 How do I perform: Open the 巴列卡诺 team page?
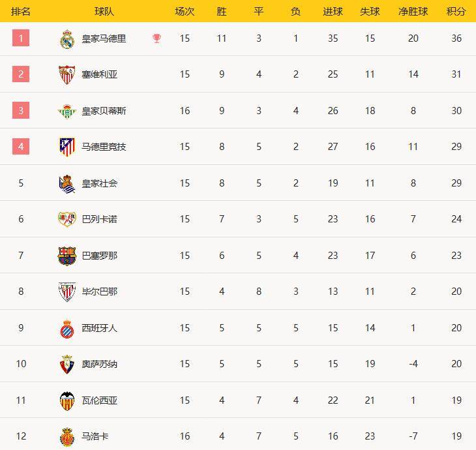[100, 219]
